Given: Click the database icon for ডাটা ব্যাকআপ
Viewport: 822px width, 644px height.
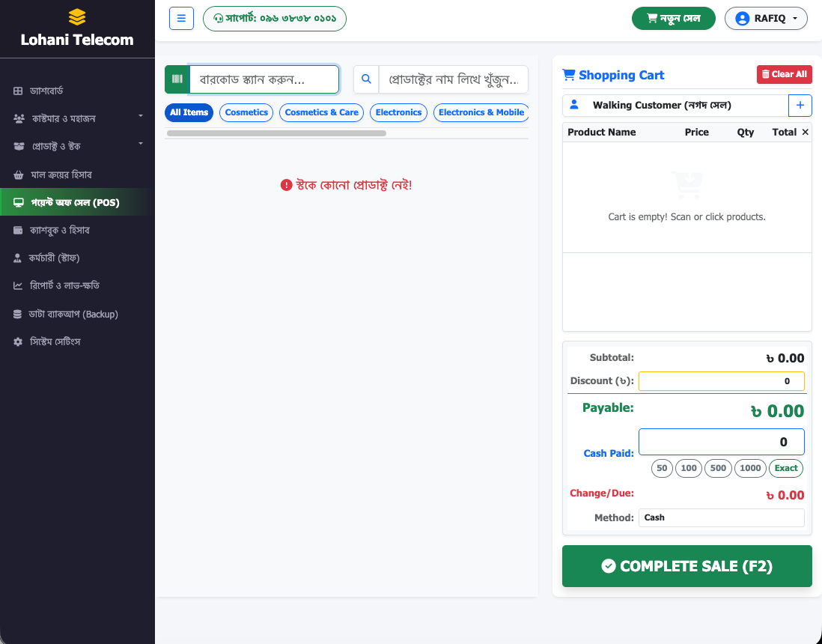Looking at the screenshot, I should (18, 314).
